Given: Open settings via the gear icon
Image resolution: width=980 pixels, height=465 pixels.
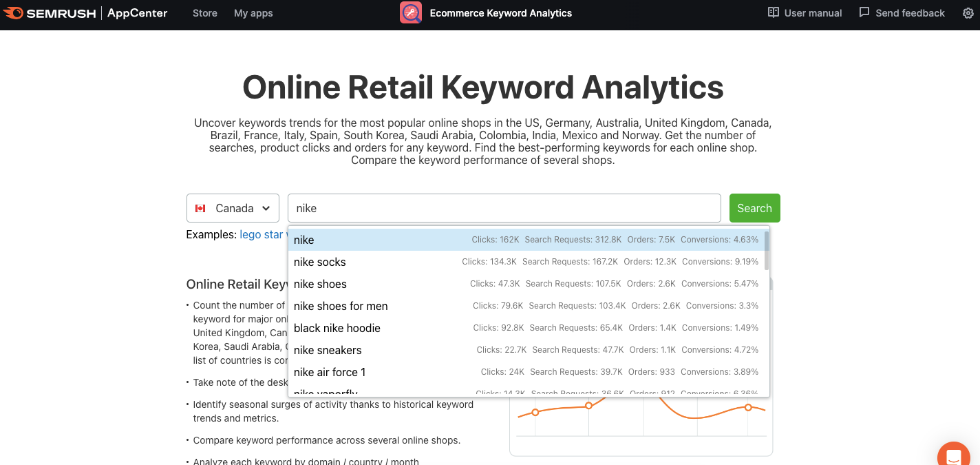Looking at the screenshot, I should pos(968,13).
